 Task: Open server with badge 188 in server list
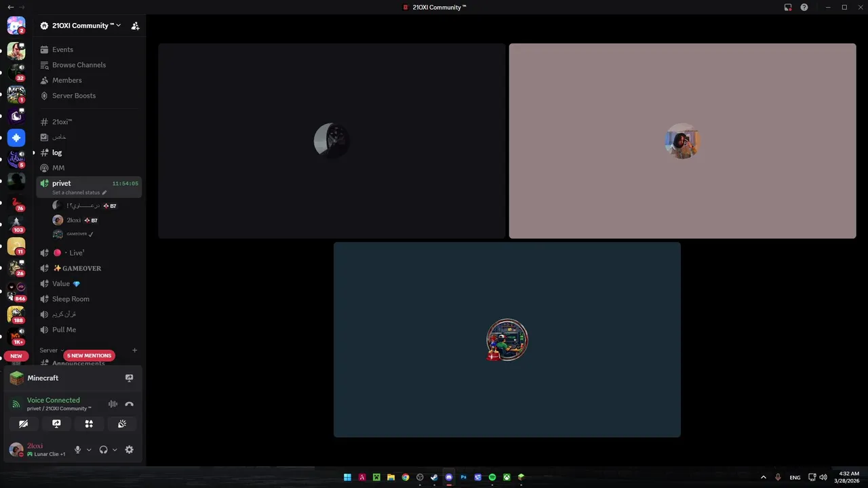[16, 314]
